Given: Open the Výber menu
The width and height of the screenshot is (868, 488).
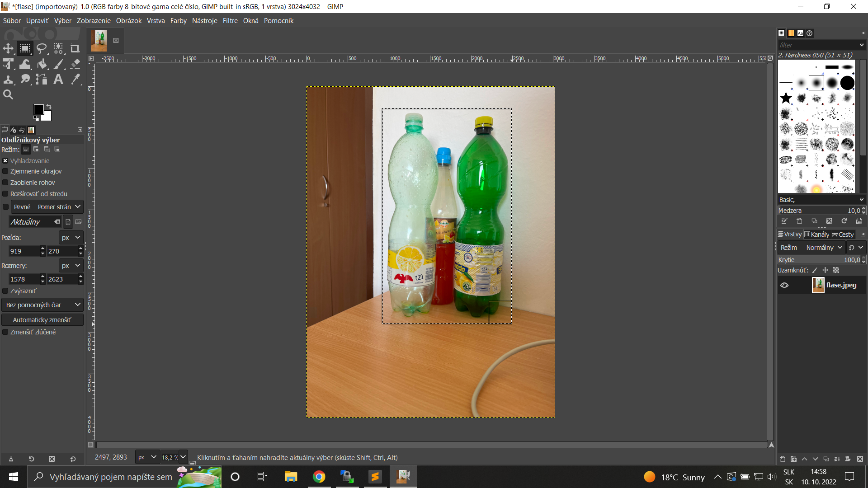Looking at the screenshot, I should 63,21.
